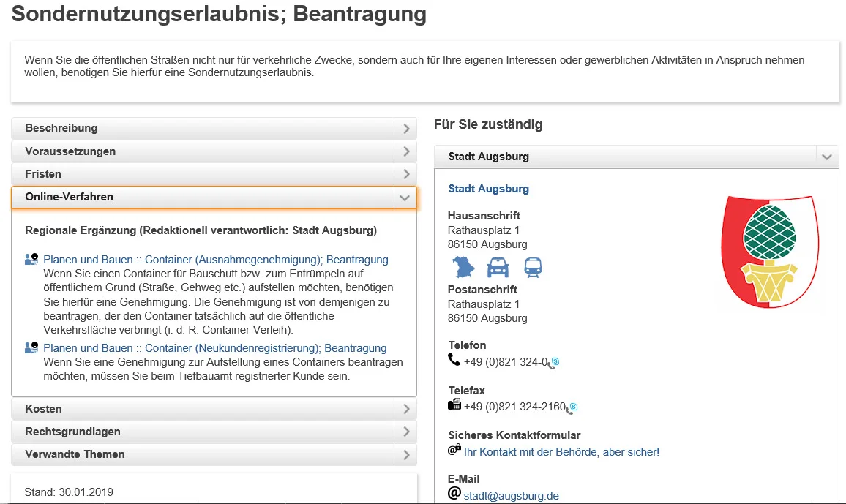This screenshot has width=846, height=504.
Task: Click the Skype call icon after the Telefax number
Action: 572,407
